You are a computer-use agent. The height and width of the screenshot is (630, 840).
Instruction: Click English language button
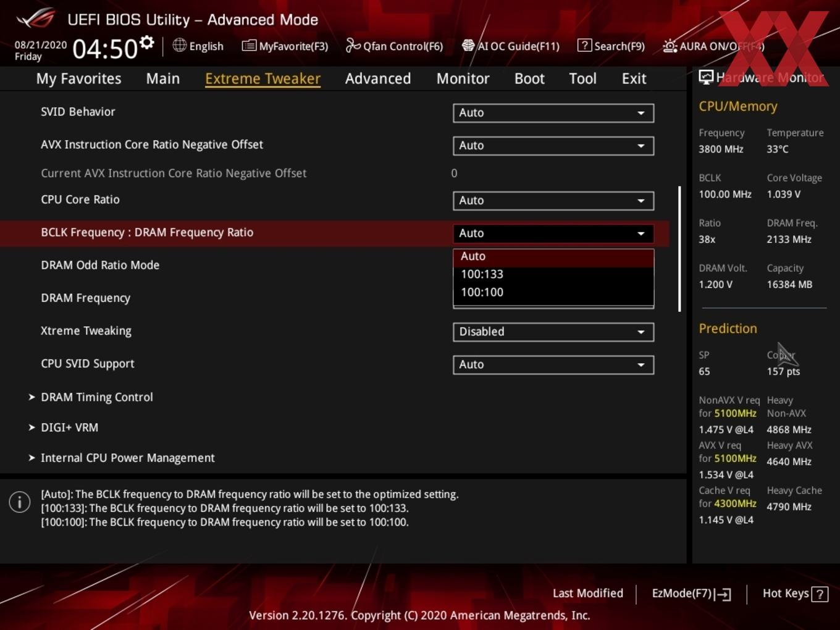pyautogui.click(x=198, y=46)
